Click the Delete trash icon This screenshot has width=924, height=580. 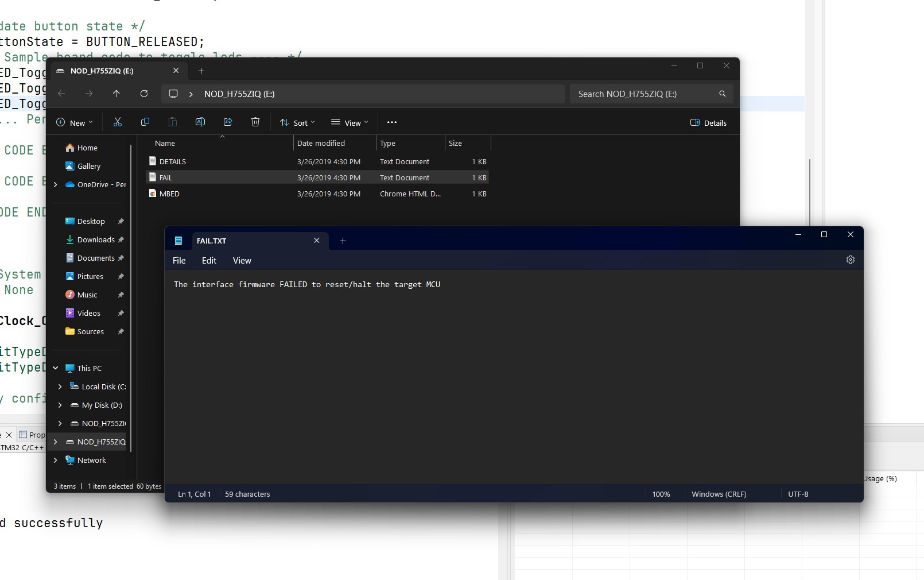(x=255, y=122)
